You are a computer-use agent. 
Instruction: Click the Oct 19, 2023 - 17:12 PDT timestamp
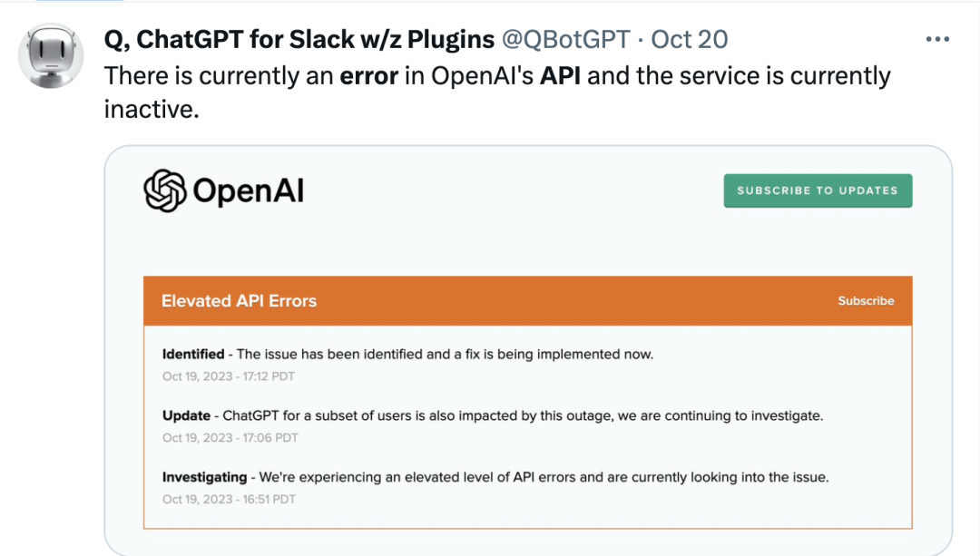(x=228, y=376)
